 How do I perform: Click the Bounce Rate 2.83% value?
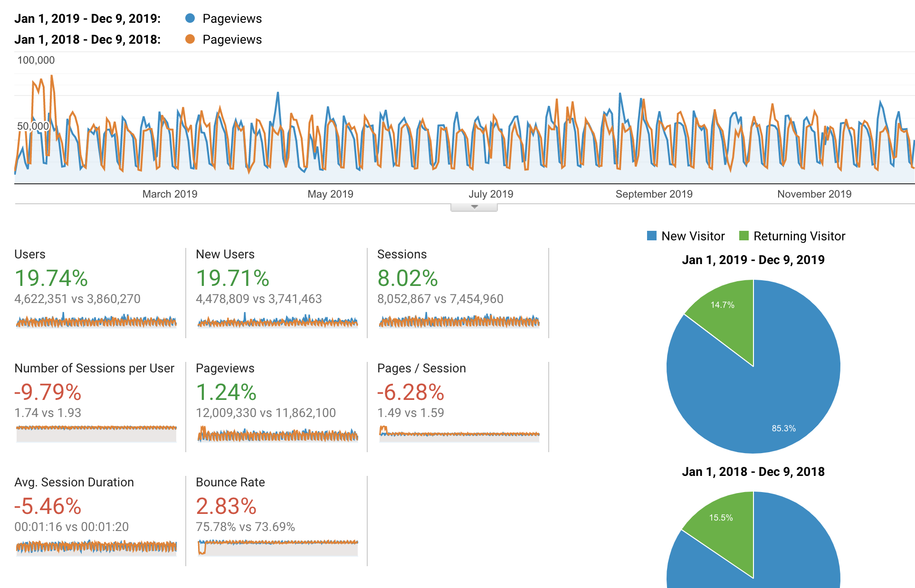pyautogui.click(x=226, y=506)
